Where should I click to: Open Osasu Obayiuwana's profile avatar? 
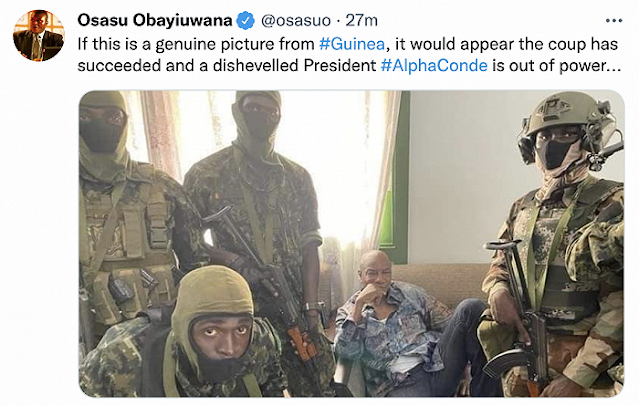(39, 35)
